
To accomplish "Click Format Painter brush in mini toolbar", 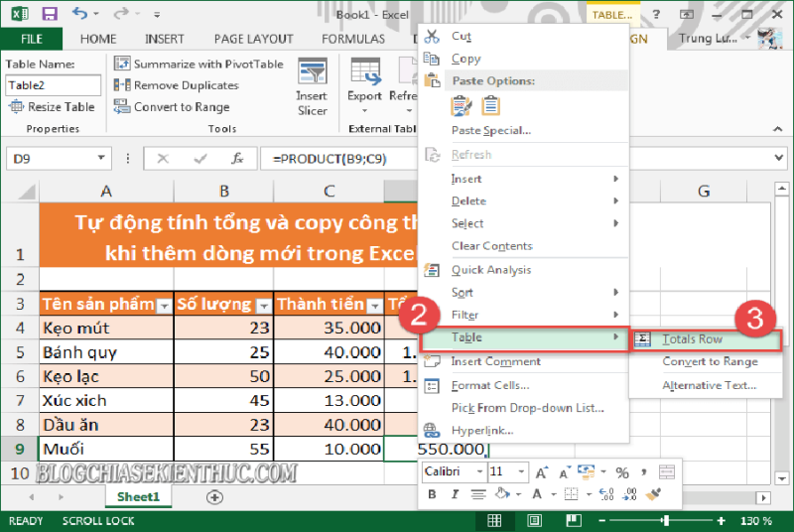I will pos(653,494).
